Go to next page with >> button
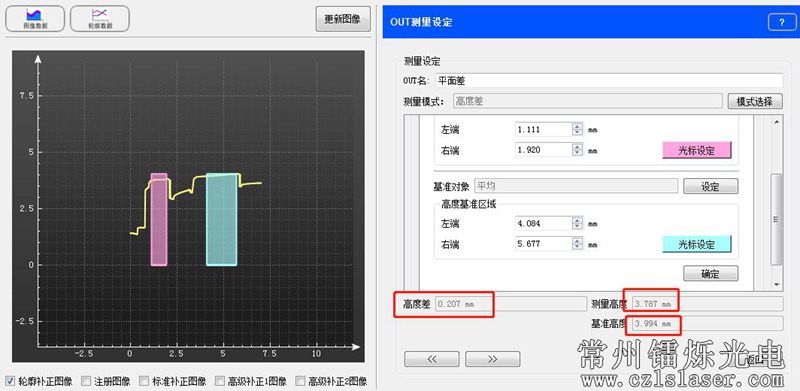 (492, 359)
